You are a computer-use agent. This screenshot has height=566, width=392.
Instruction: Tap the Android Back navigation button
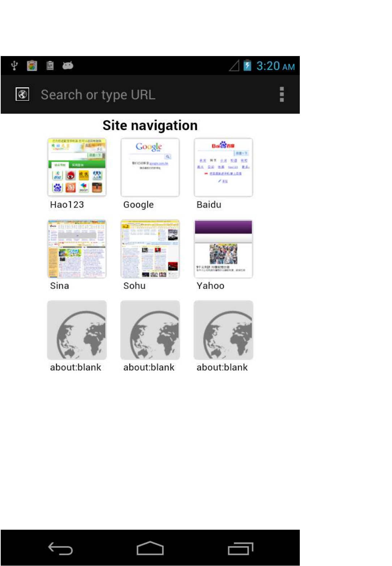(60, 549)
